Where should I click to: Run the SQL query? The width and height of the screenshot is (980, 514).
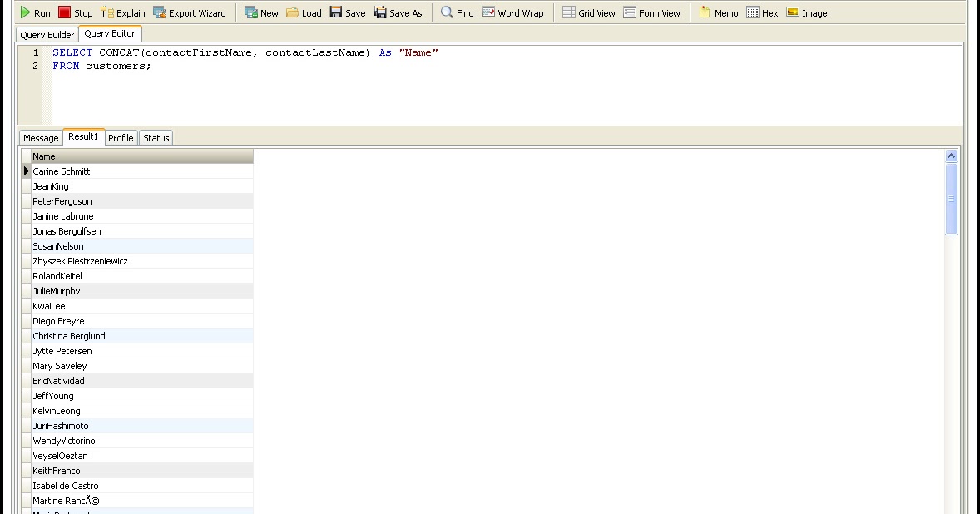(x=34, y=12)
